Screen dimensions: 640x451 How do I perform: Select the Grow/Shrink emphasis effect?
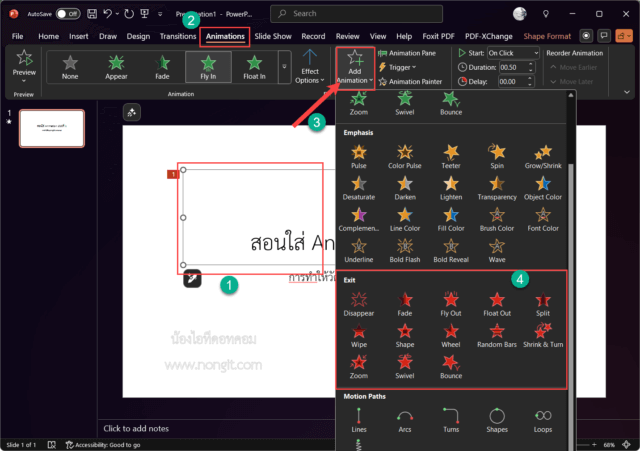coord(543,157)
